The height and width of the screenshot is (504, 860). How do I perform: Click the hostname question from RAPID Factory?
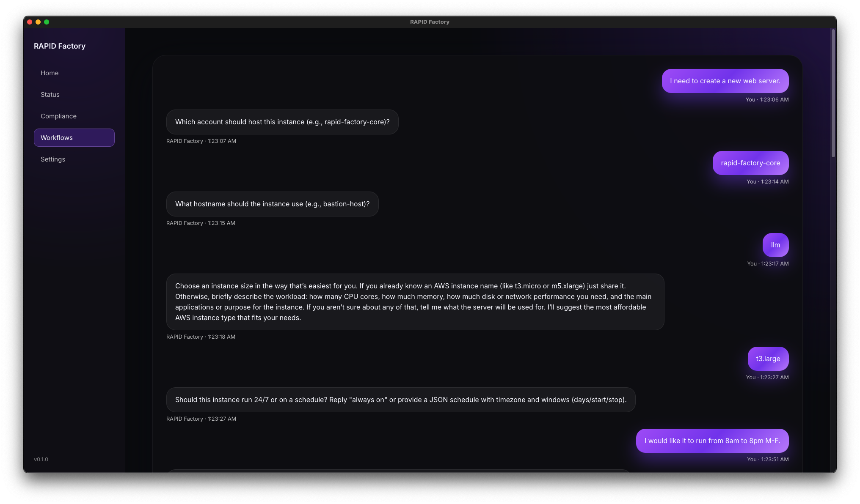[272, 204]
